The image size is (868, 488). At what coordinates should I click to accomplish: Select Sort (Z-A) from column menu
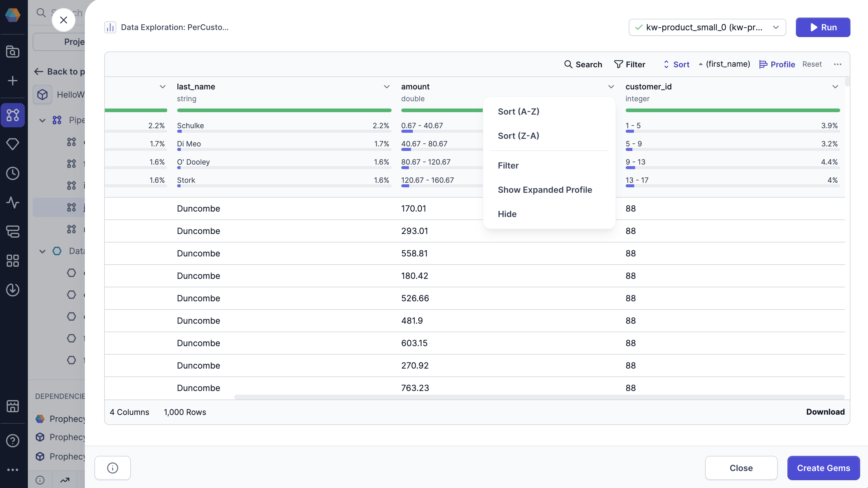coord(518,135)
